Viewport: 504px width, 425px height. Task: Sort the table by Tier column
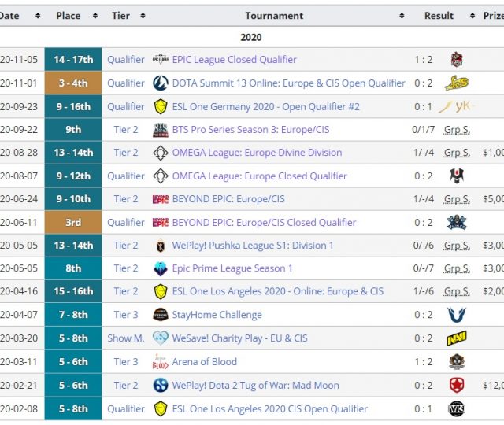pos(125,16)
